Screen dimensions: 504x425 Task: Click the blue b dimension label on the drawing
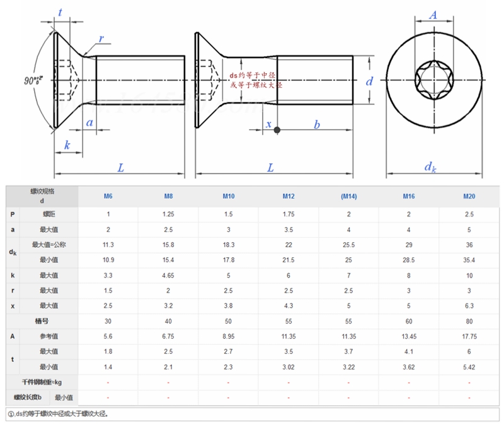point(317,125)
